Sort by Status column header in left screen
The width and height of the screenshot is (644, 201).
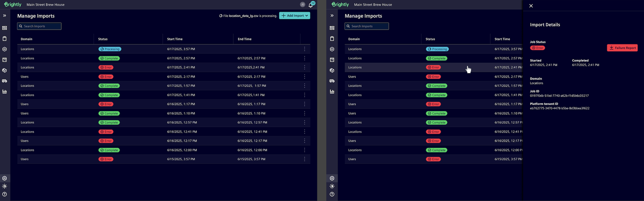(x=103, y=39)
